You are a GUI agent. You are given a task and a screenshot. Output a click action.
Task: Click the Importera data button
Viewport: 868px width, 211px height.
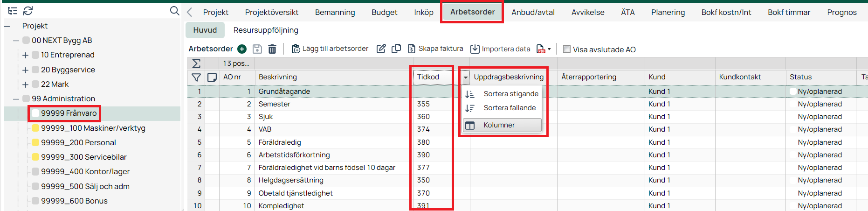pos(500,49)
